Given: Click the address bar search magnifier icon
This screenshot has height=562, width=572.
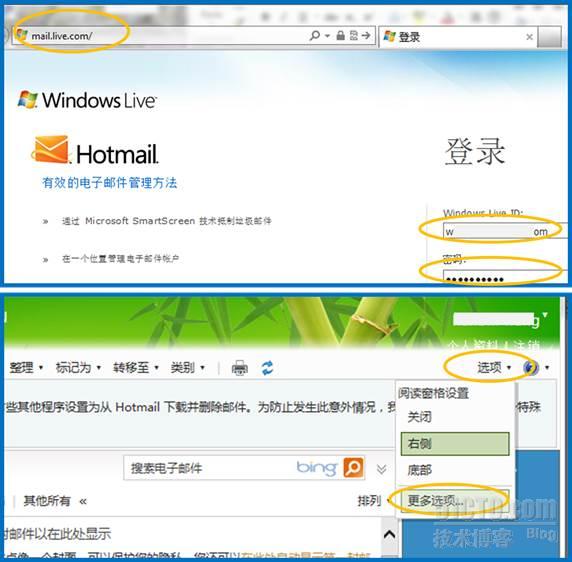Looking at the screenshot, I should [x=315, y=35].
